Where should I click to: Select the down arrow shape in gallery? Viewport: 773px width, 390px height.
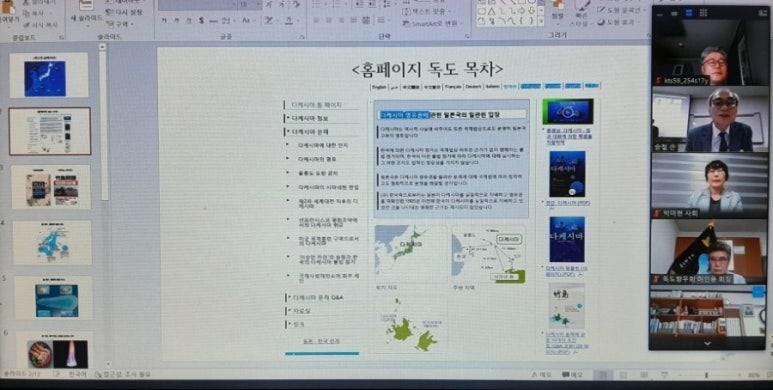pyautogui.click(x=531, y=11)
